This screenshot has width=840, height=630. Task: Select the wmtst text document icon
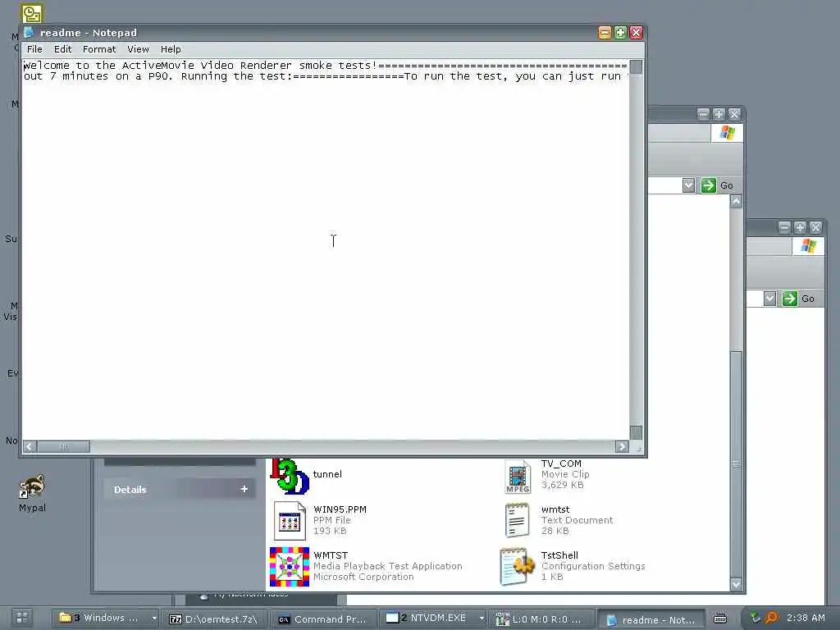coord(517,519)
